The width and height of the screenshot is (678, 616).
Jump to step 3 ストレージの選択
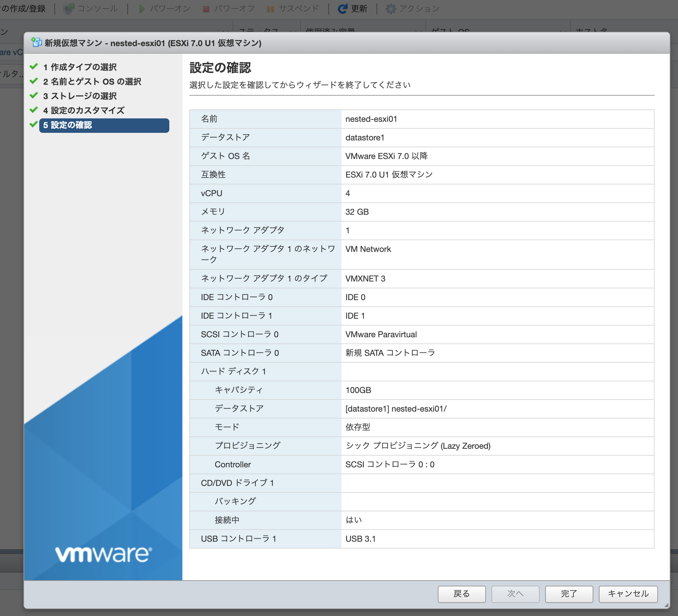click(x=80, y=96)
